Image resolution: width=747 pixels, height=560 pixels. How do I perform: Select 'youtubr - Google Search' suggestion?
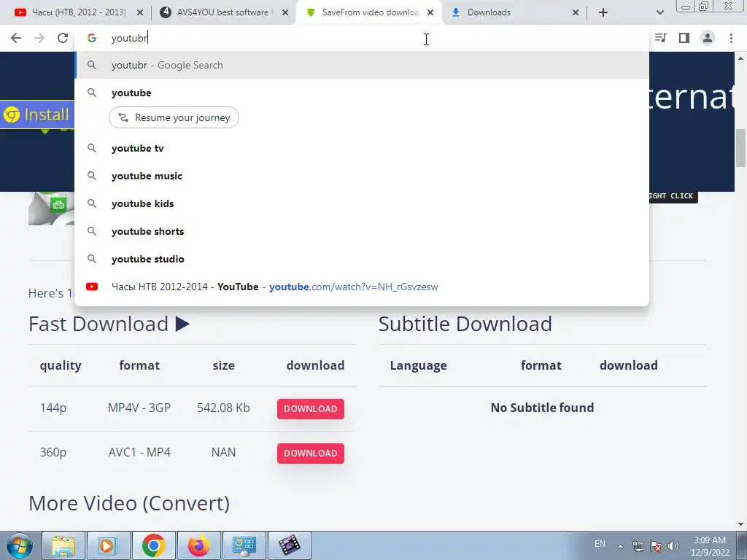click(362, 65)
